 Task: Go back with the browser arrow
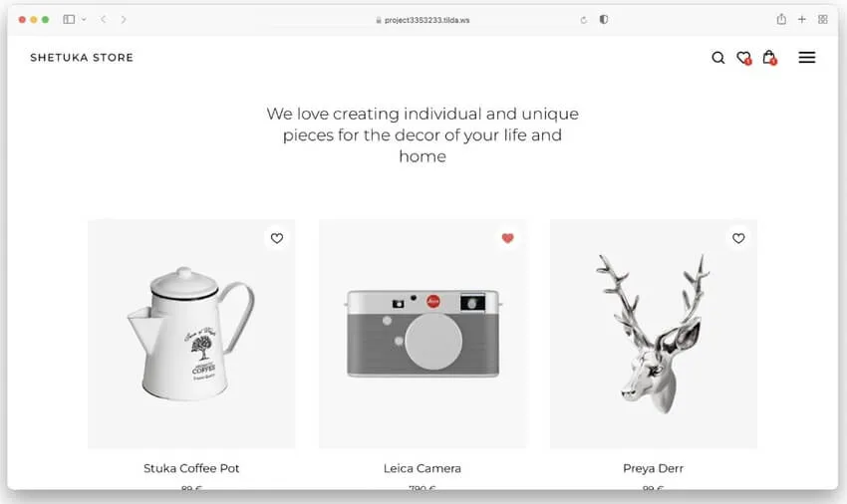(104, 19)
